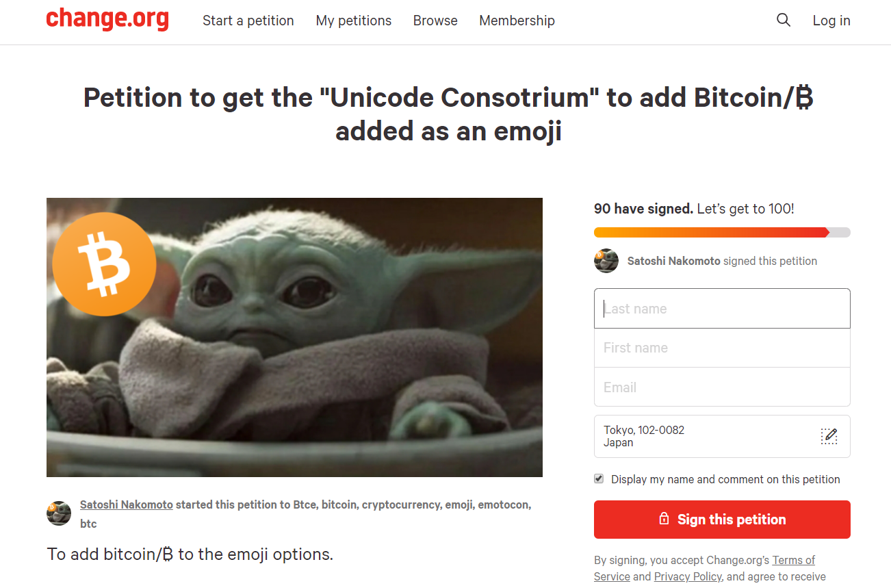Click the petition starter's avatar below image
Screen dimensions: 891x588
59,513
